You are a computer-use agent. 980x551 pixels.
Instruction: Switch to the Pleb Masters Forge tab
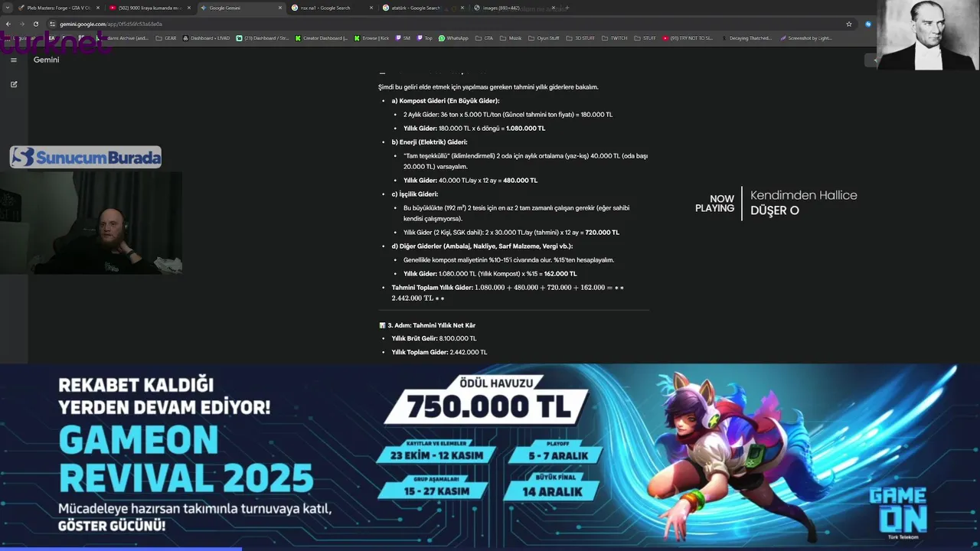click(58, 8)
